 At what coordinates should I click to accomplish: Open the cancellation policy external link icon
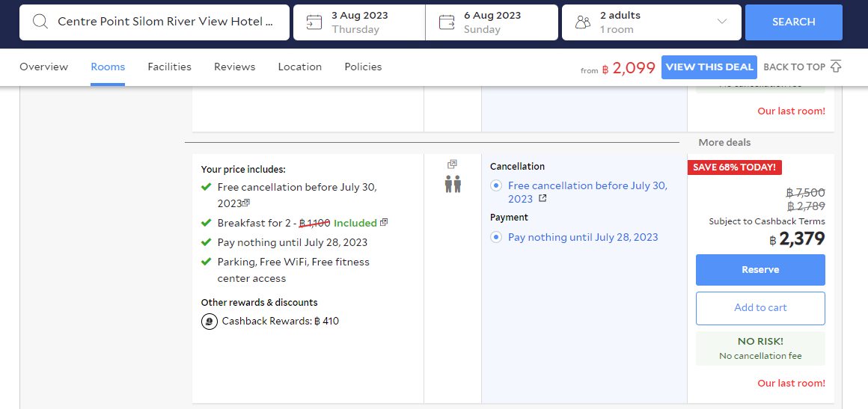[x=542, y=198]
